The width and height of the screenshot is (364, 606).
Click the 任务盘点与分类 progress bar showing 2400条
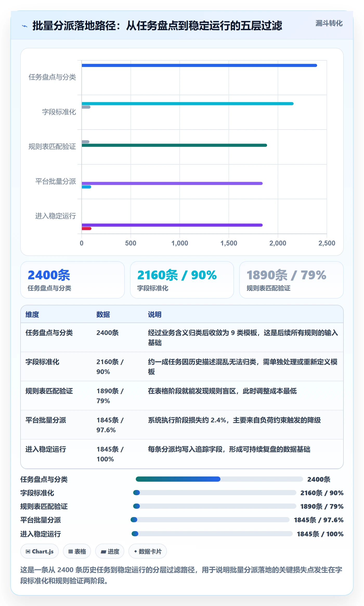(x=219, y=479)
